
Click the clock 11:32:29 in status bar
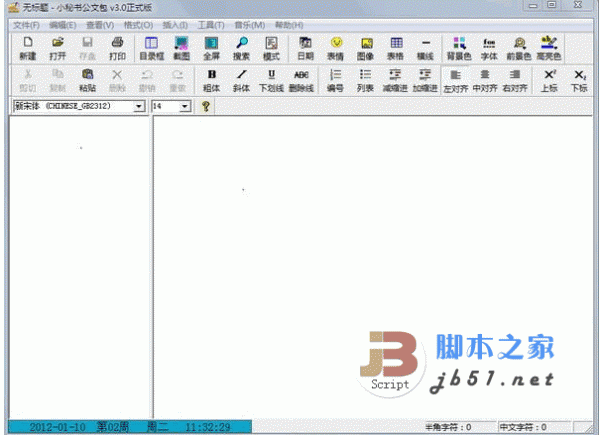208,427
